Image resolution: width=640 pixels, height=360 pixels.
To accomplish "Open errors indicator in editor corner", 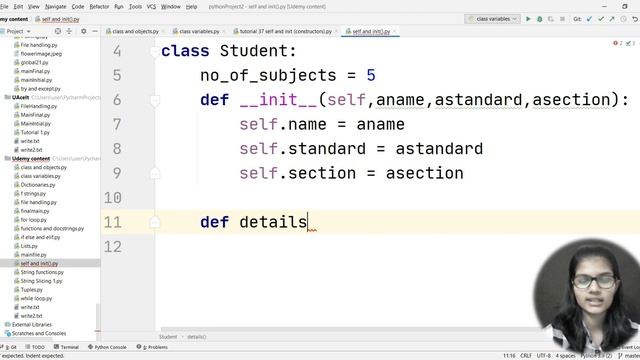I will click(x=618, y=43).
